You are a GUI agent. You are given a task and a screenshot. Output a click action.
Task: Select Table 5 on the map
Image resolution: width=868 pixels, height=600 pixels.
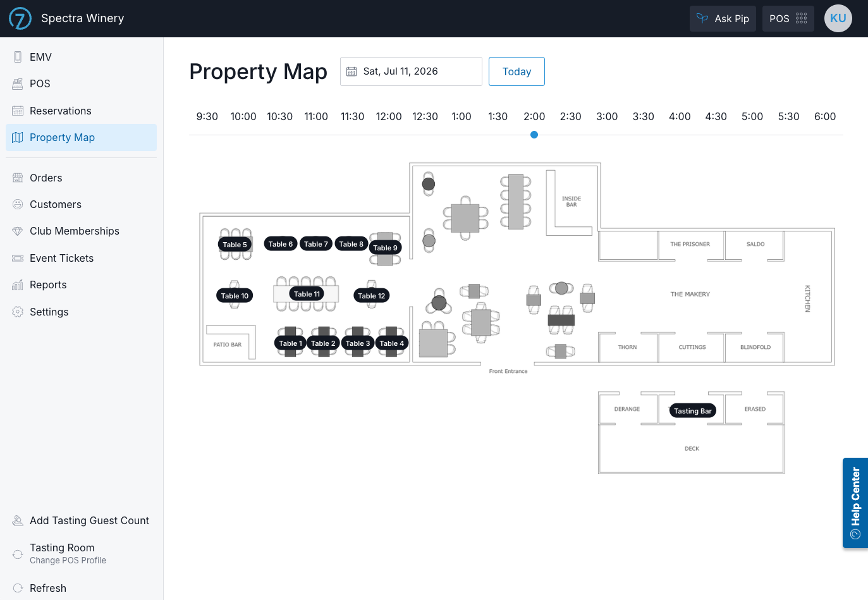tap(235, 245)
